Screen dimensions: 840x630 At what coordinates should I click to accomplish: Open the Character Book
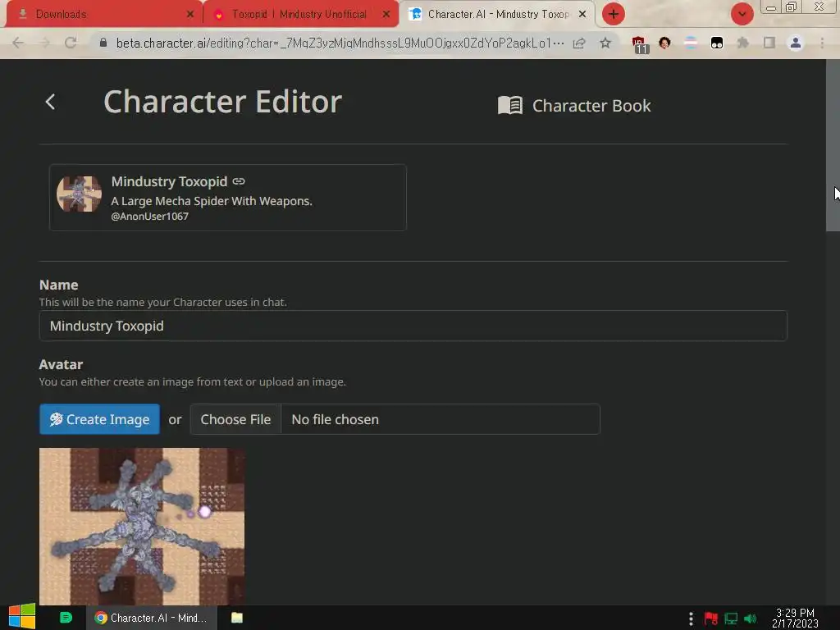point(574,106)
